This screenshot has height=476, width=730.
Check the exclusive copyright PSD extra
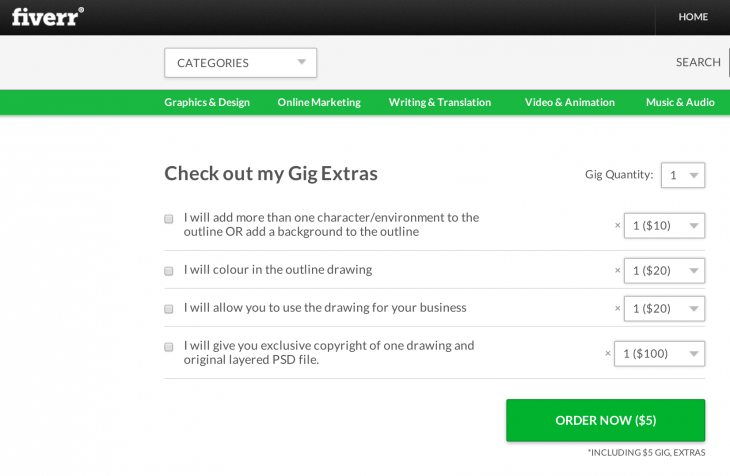(169, 347)
